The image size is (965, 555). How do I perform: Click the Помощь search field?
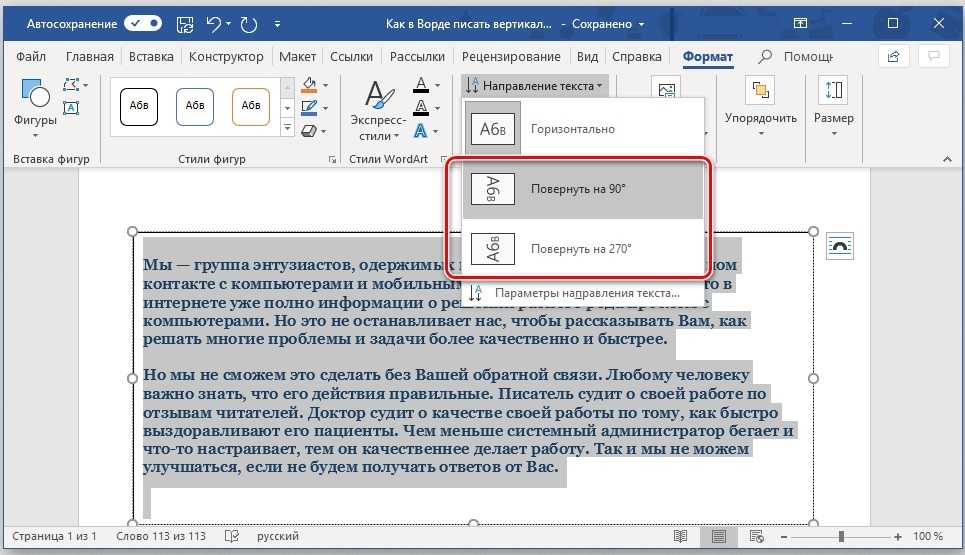[799, 57]
